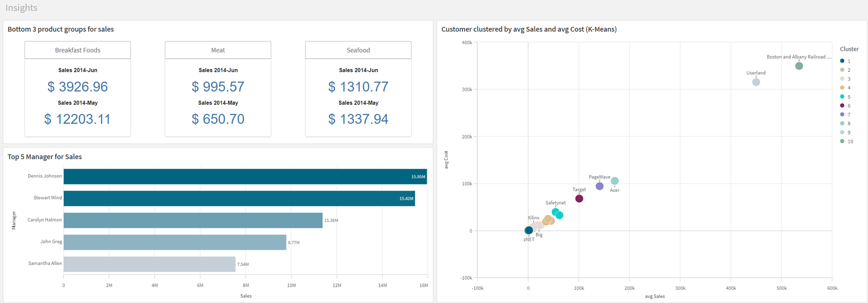This screenshot has height=303, width=868.
Task: Click the Breakfast Foods card header
Action: pos(78,50)
